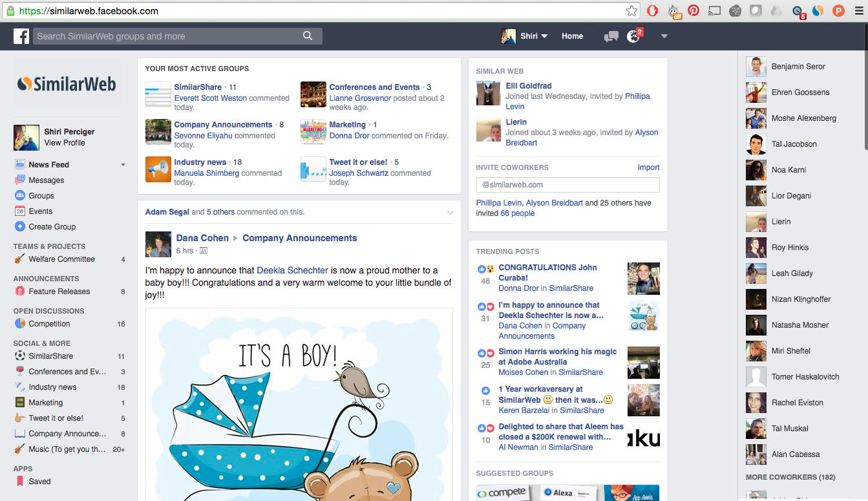Click the @similarweb.com invite field

coord(568,185)
